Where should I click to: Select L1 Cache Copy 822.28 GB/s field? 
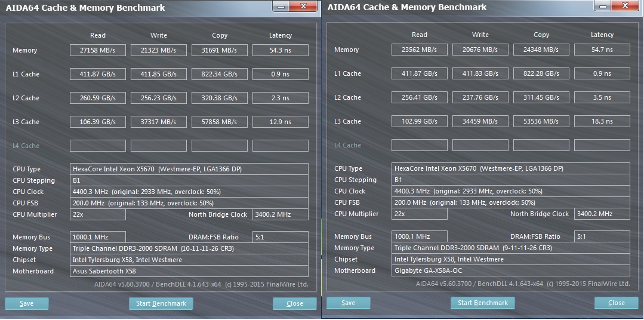tap(541, 73)
